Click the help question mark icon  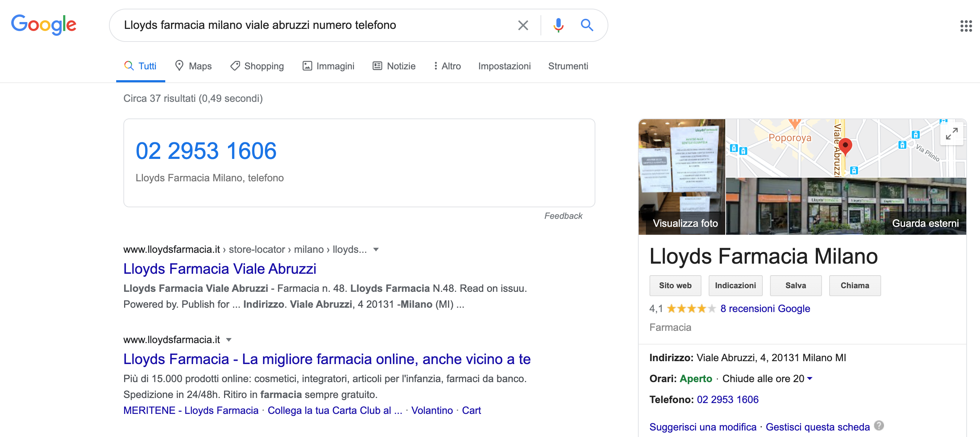coord(879,425)
